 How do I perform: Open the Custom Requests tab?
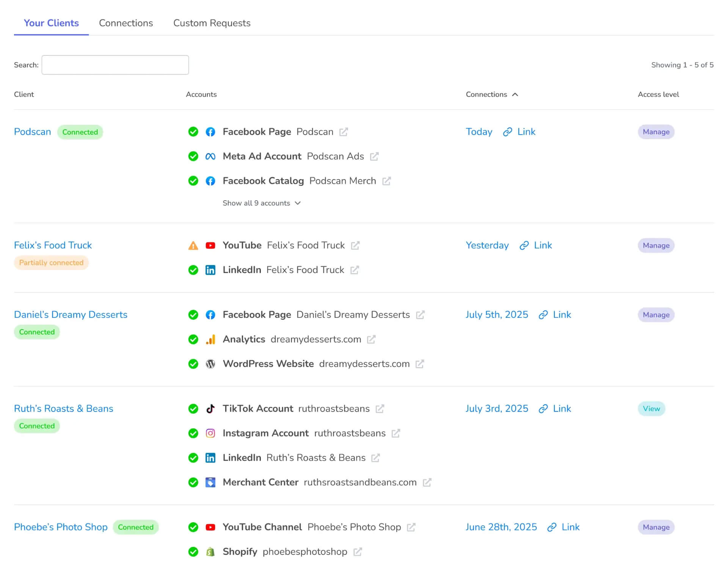pyautogui.click(x=212, y=23)
